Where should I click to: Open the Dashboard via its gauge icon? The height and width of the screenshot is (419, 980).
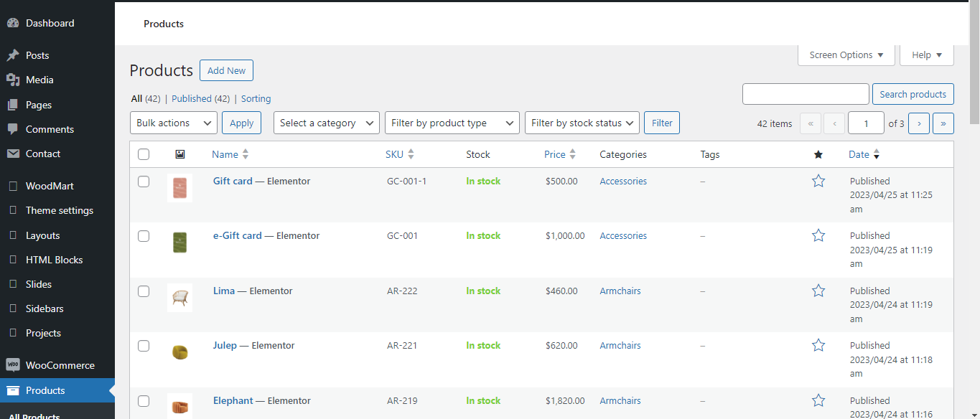[14, 22]
